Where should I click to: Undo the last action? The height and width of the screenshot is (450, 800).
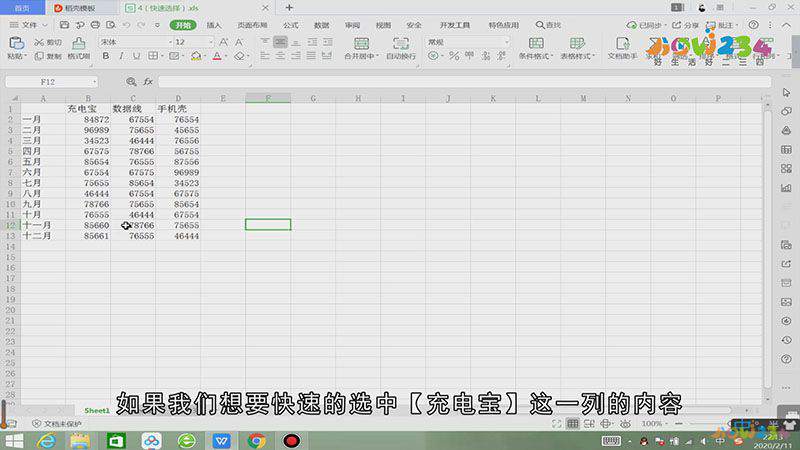[x=126, y=24]
